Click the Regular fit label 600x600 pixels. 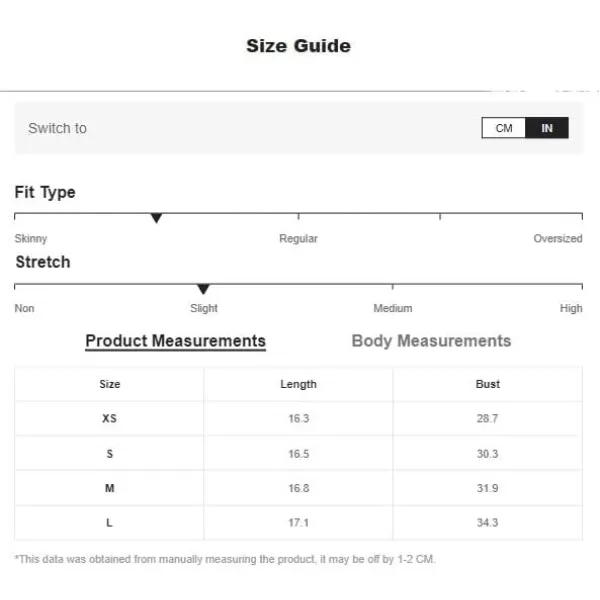[298, 239]
